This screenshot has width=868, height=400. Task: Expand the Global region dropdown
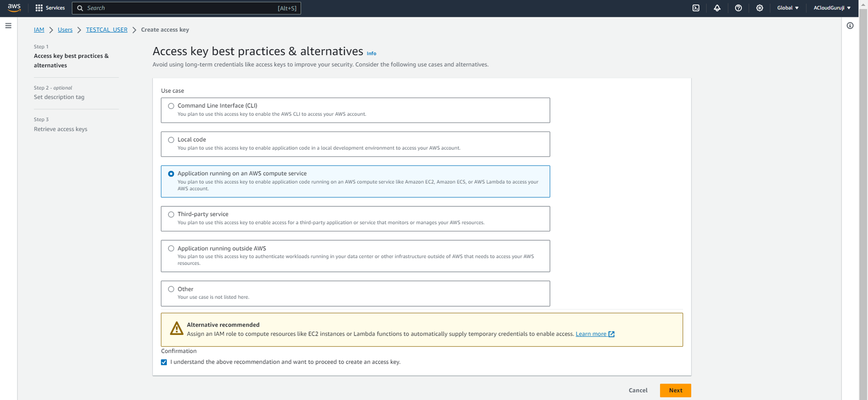click(x=787, y=8)
